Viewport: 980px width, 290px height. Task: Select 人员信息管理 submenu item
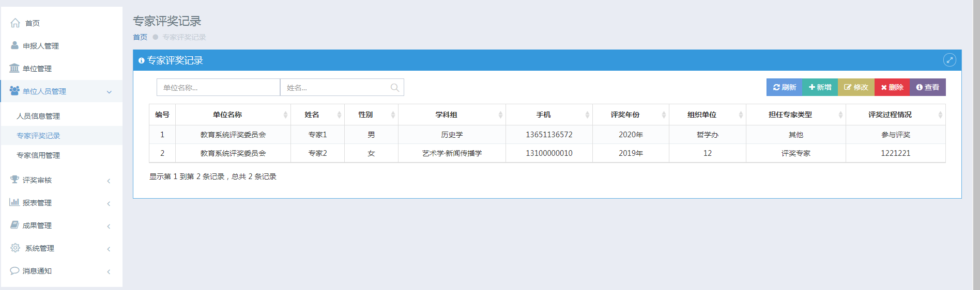click(x=62, y=116)
